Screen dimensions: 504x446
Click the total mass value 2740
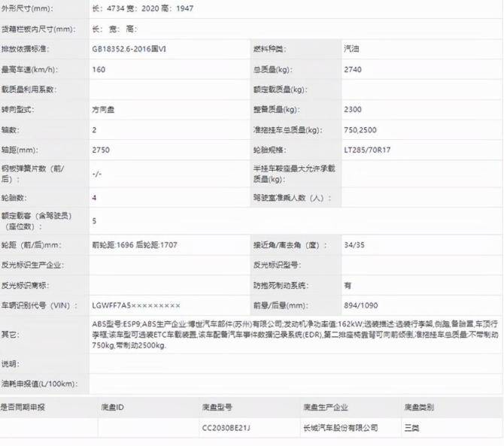tap(353, 69)
